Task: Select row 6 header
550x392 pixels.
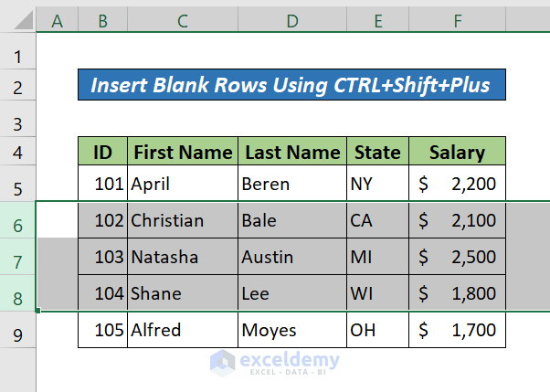Action: click(18, 221)
